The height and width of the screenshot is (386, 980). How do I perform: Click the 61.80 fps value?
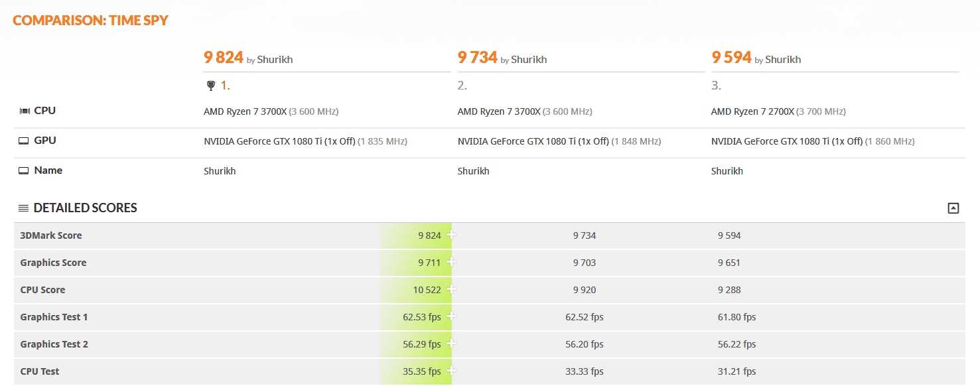[737, 317]
